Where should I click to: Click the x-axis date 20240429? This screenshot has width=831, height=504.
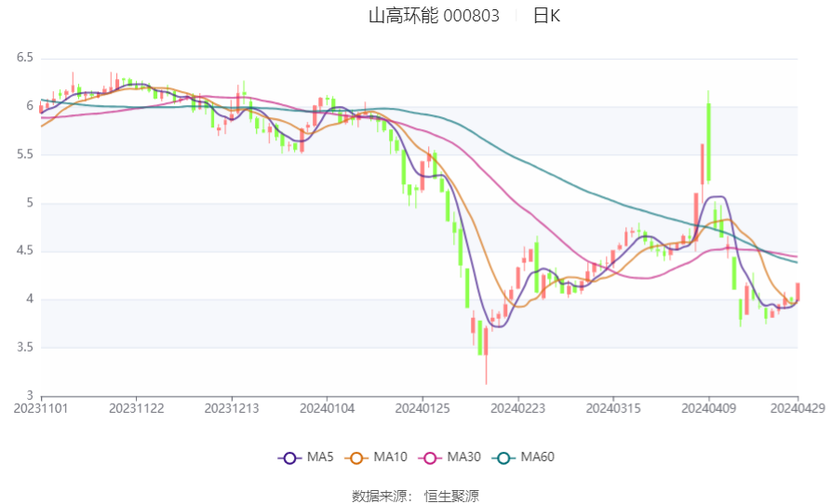pos(797,409)
